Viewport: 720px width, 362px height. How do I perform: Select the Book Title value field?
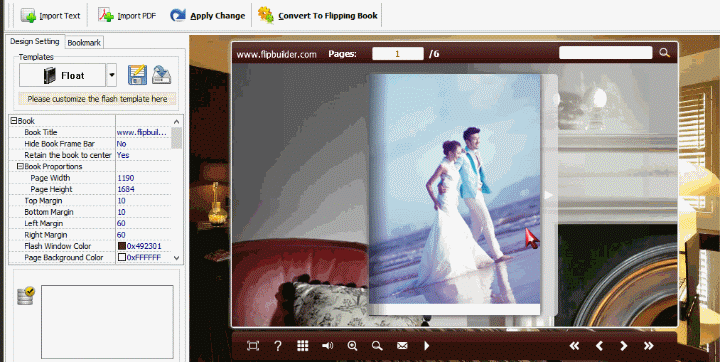click(143, 132)
